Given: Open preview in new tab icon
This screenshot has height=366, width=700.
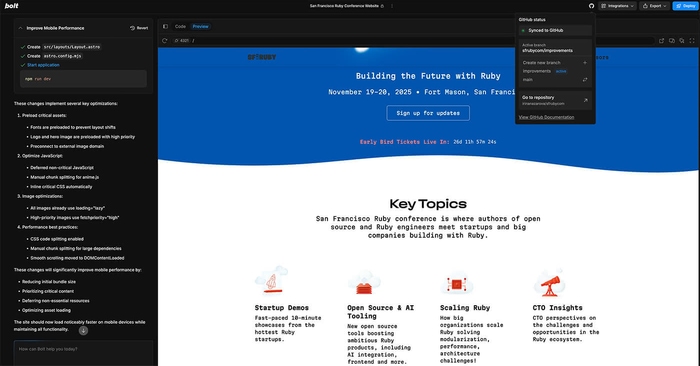Looking at the screenshot, I should 661,41.
